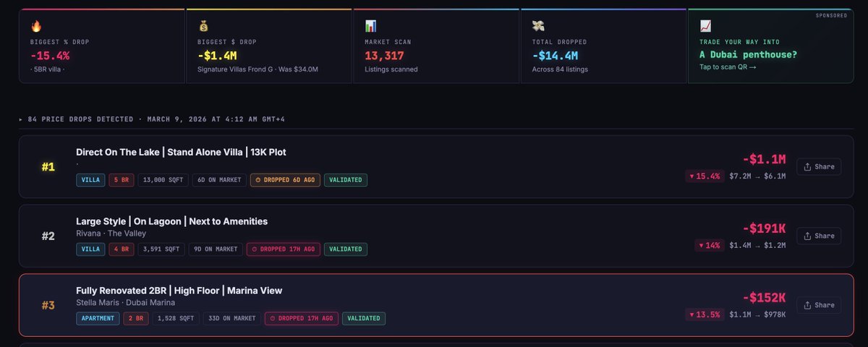Viewport: 868px width, 347px height.
Task: Click the 15.4% drop badge on listing #1
Action: pos(705,176)
